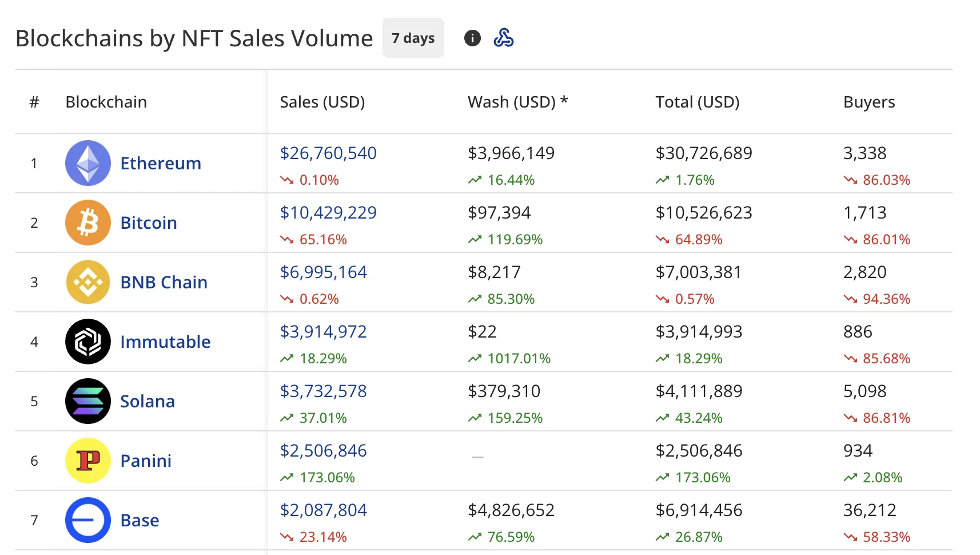Open the 7 days time period selector
This screenshot has height=555, width=980.
point(413,38)
